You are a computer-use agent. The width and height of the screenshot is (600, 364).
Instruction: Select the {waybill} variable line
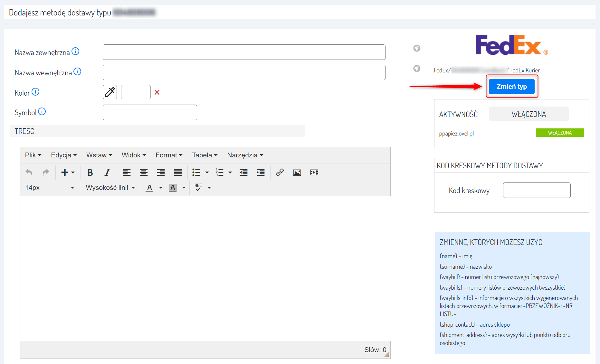[x=499, y=277]
